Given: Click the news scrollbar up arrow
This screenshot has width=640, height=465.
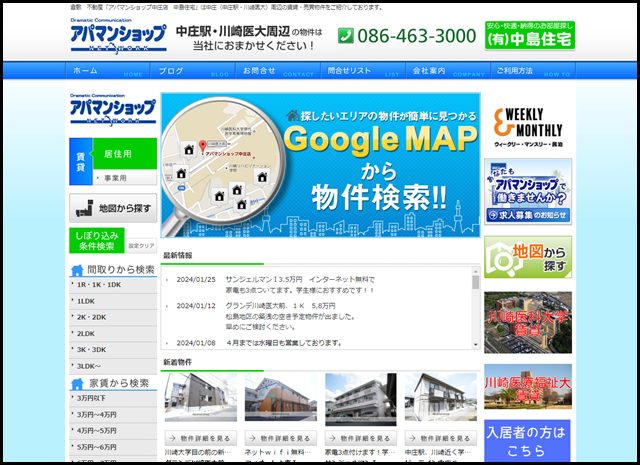Looking at the screenshot, I should 476,271.
